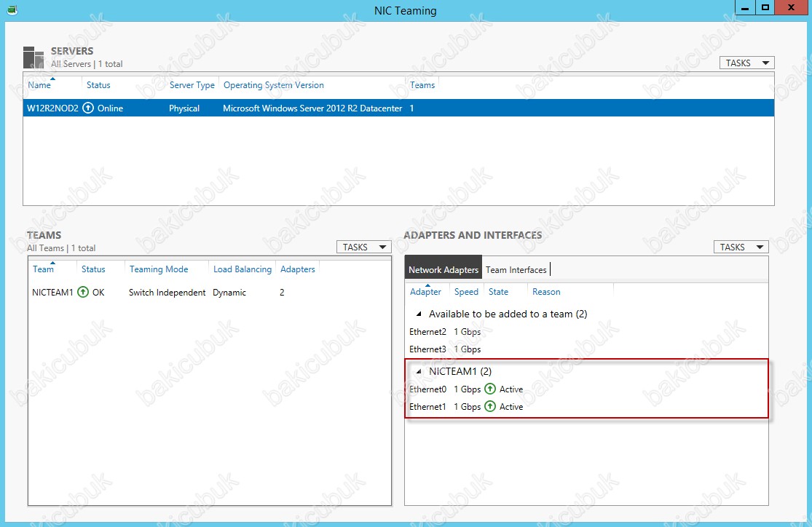This screenshot has width=812, height=527.
Task: Minimize the NIC Teaming window
Action: [x=745, y=8]
